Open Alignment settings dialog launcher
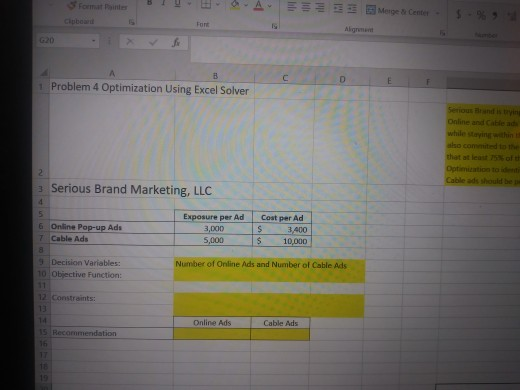Image resolution: width=520 pixels, height=390 pixels. (442, 33)
